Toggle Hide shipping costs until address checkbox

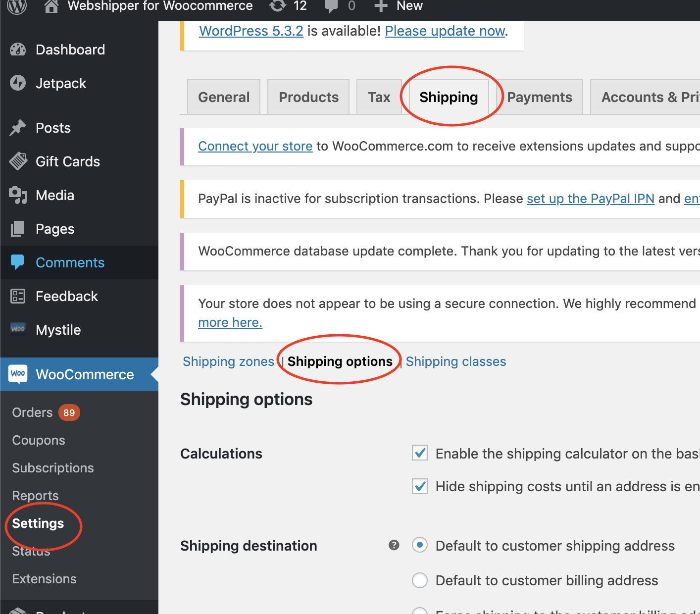tap(420, 486)
